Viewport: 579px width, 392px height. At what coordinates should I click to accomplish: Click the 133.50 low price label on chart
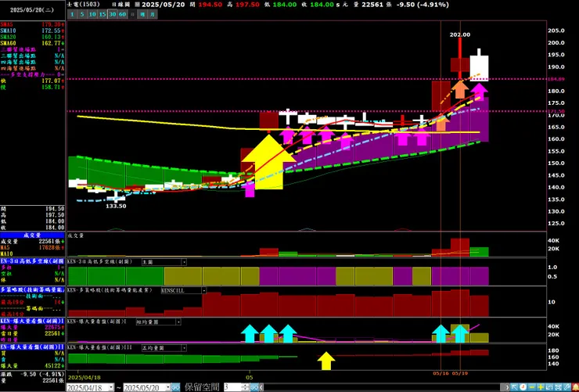(x=116, y=206)
